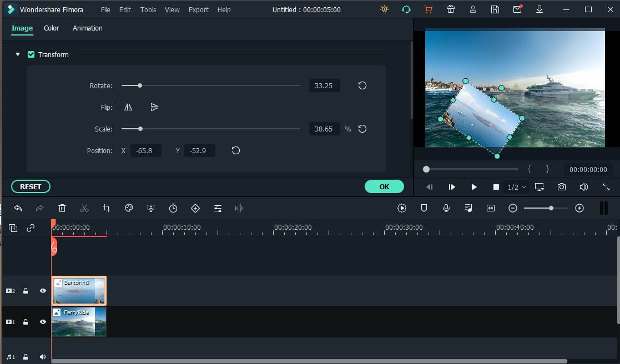Zoom in timeline with plus icon
The height and width of the screenshot is (364, 620).
point(579,208)
